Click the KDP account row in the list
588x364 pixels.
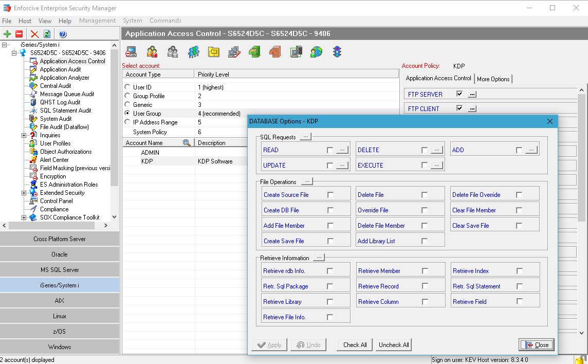tap(150, 161)
